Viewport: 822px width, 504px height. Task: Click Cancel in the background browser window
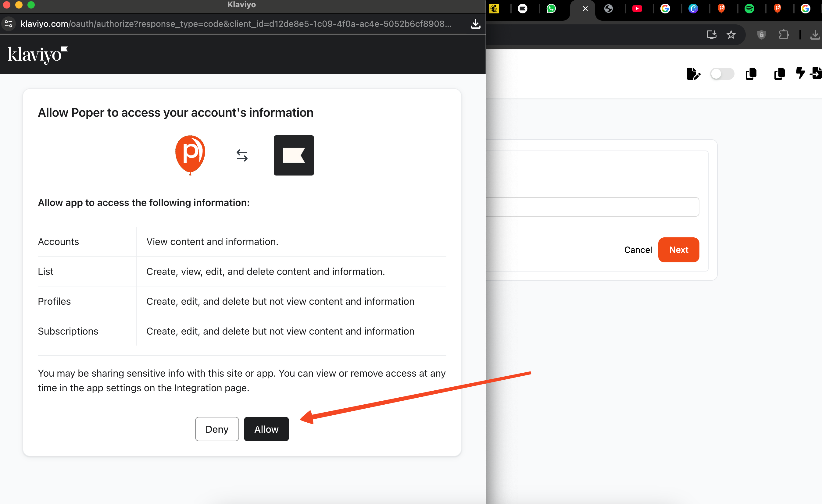coord(638,250)
